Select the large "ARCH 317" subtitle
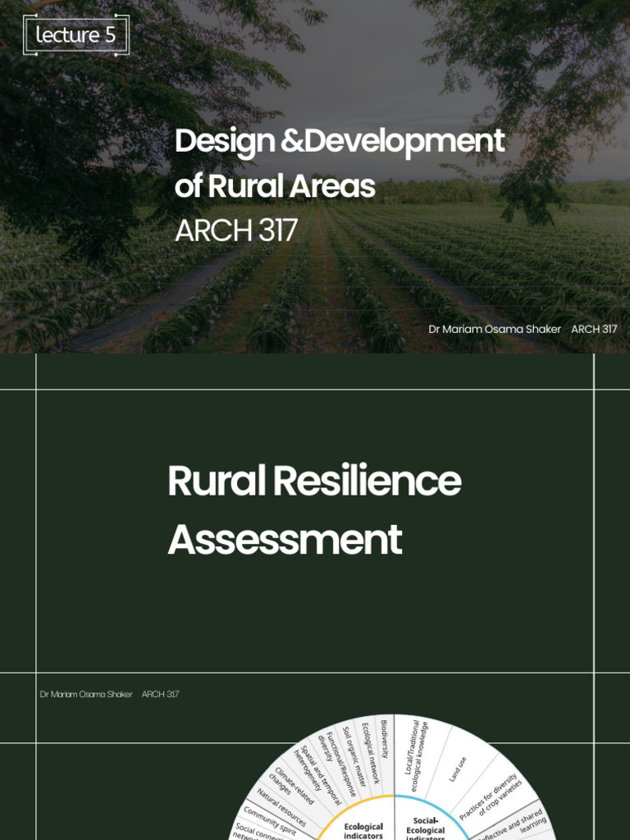Viewport: 630px width, 840px height. [x=235, y=231]
